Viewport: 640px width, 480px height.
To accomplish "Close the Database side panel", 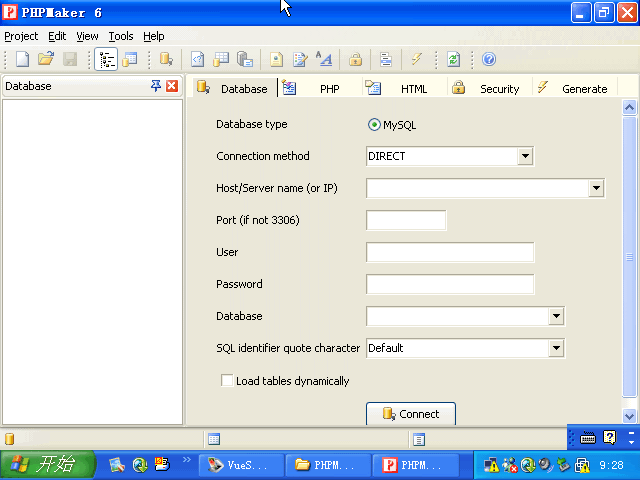I will pos(172,86).
